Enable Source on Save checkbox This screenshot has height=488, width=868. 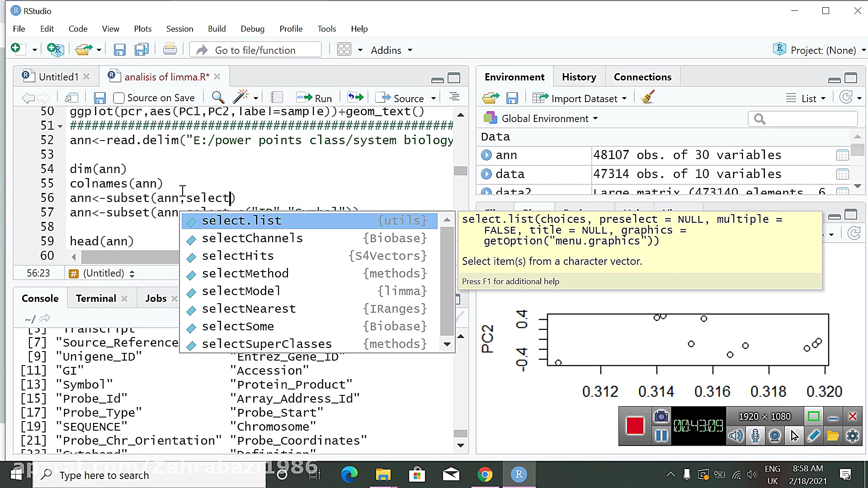[119, 98]
